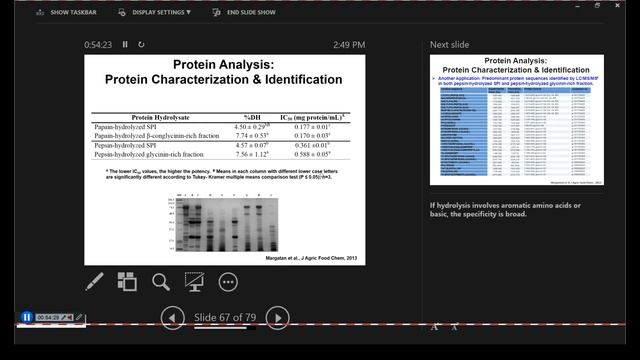Click the slide title Protein Analysis
Viewport: 640px width, 360px height.
pyautogui.click(x=224, y=72)
